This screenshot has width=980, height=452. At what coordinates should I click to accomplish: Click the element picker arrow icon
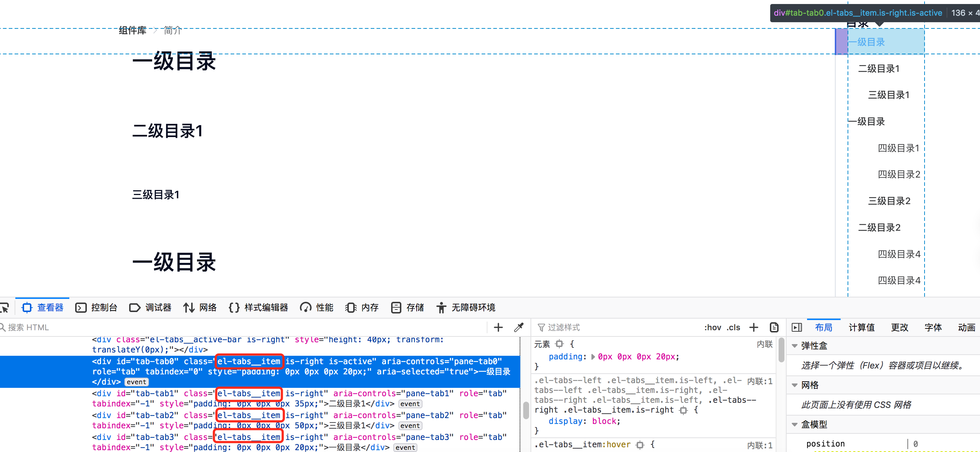pyautogui.click(x=5, y=307)
